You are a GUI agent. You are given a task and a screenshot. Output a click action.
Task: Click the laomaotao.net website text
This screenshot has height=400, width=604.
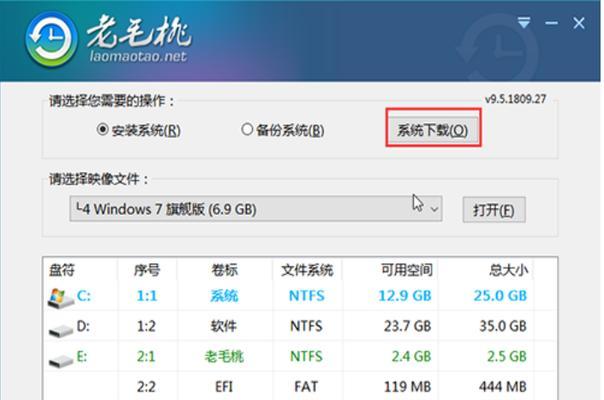(x=138, y=57)
